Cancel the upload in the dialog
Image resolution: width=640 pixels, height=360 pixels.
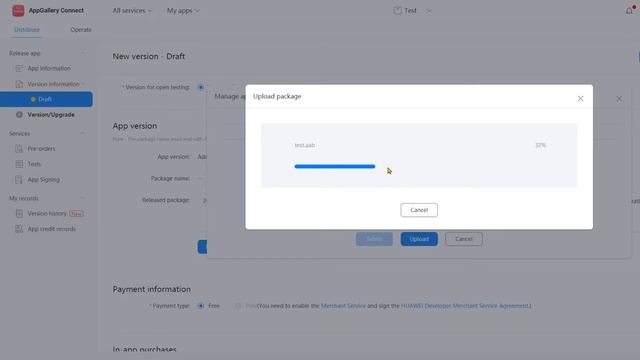[x=419, y=210]
